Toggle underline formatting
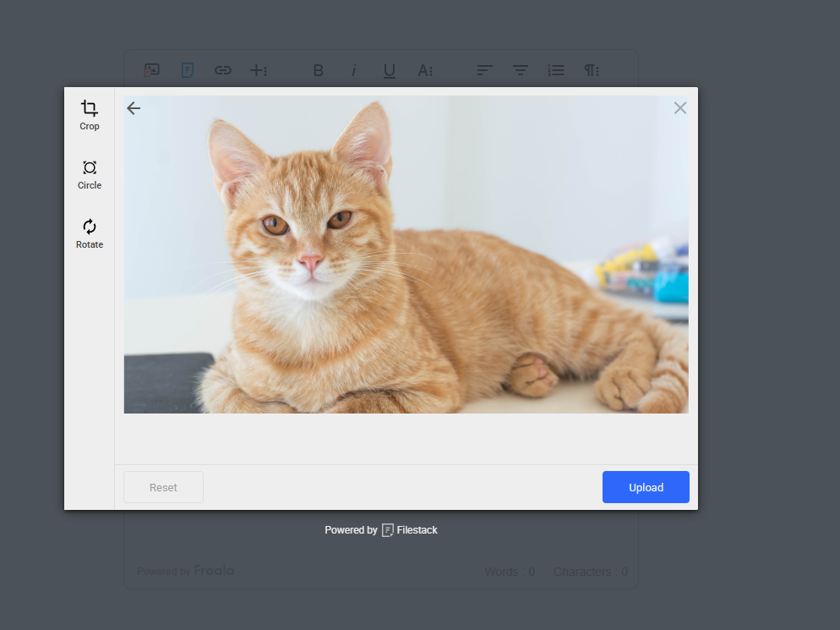 coord(389,70)
